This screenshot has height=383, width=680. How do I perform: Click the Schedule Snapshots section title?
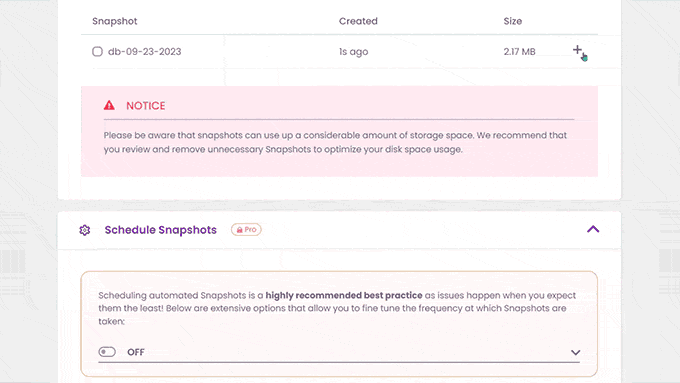click(x=160, y=230)
